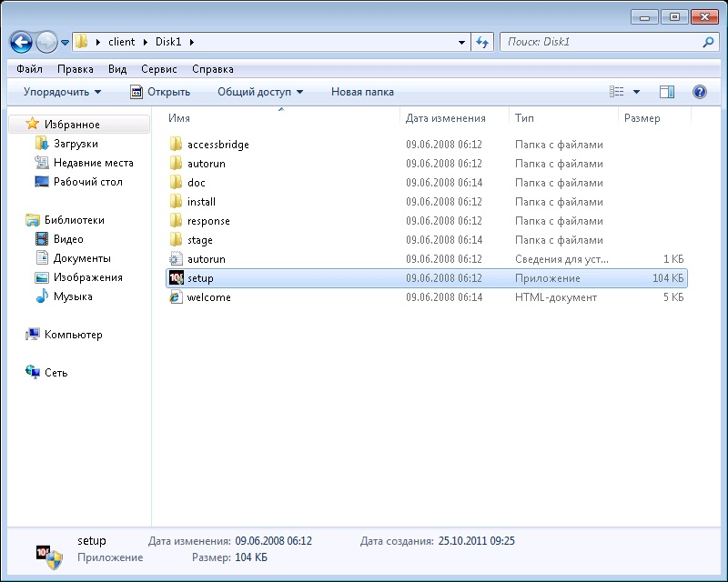Change view with the view mode icon

coord(617,92)
